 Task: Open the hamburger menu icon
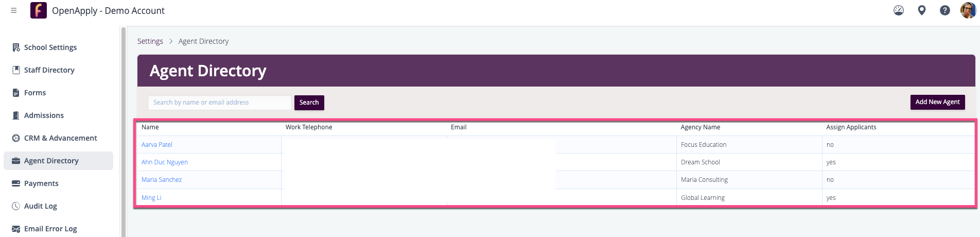14,10
